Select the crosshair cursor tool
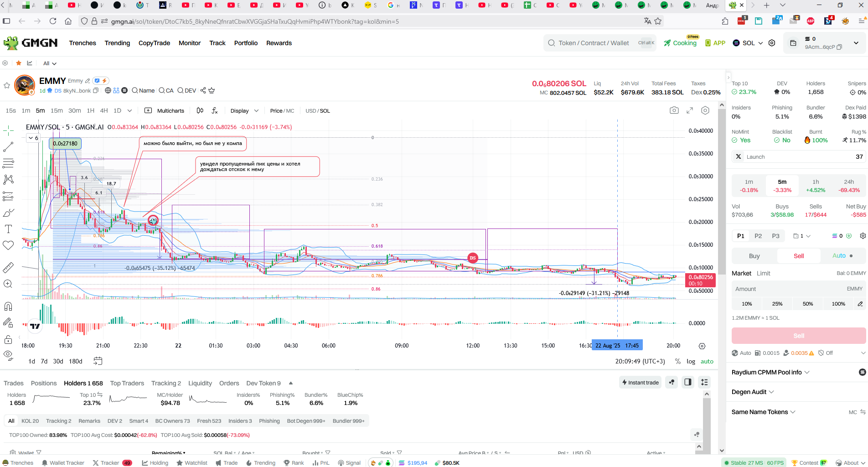Viewport: 868px width, 467px height. [x=8, y=131]
